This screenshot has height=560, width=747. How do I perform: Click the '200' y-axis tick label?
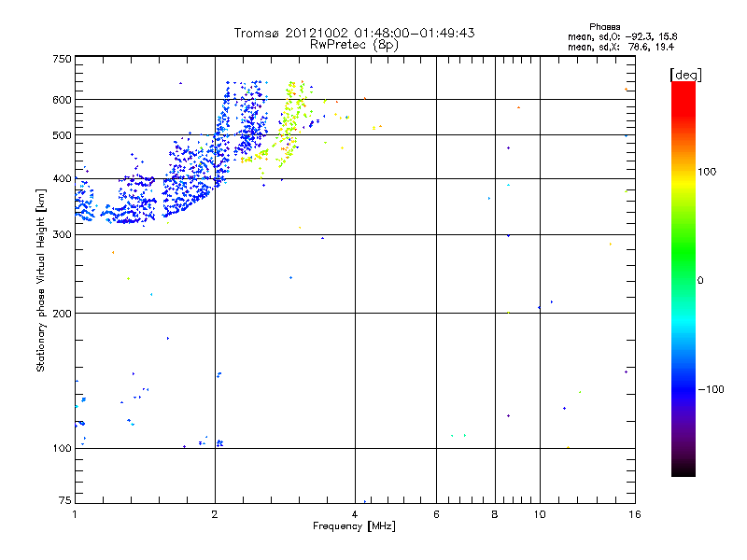tap(62, 314)
